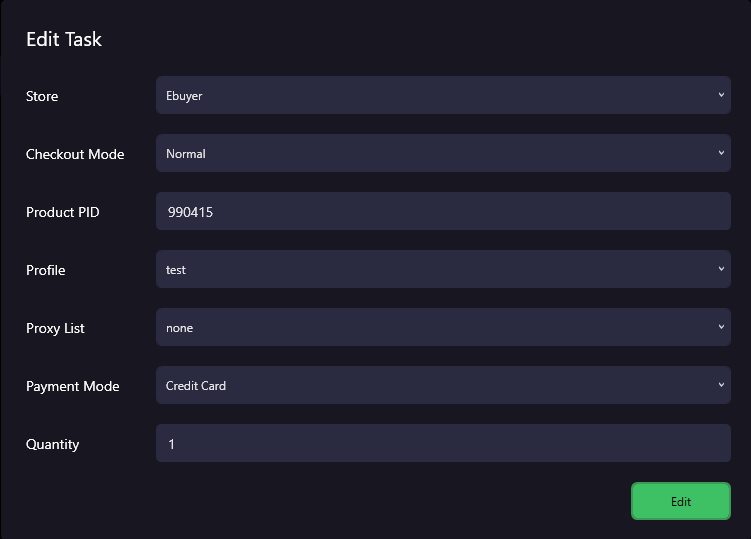Click the Quantity field label
This screenshot has height=539, width=751.
coord(53,445)
